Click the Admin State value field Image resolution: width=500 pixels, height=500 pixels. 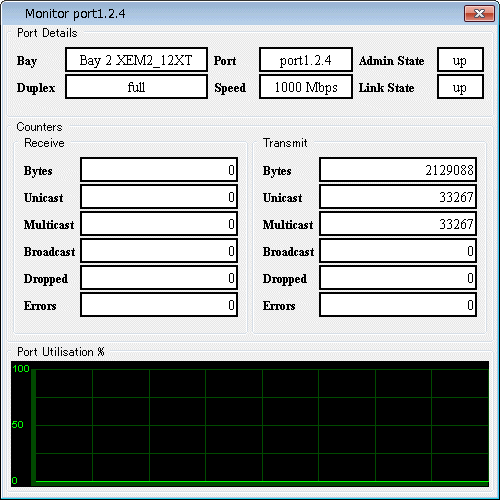[460, 60]
